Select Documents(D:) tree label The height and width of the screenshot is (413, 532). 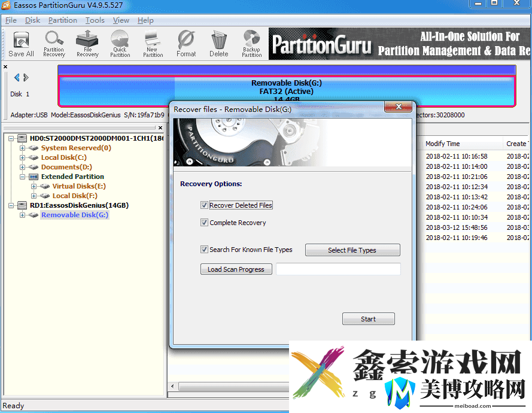66,167
